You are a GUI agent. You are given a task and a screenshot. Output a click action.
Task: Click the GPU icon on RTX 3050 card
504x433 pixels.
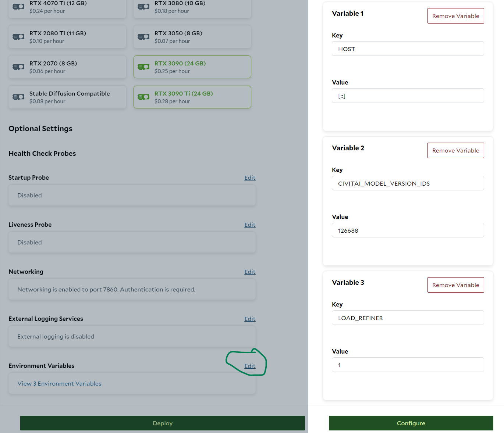tap(143, 36)
